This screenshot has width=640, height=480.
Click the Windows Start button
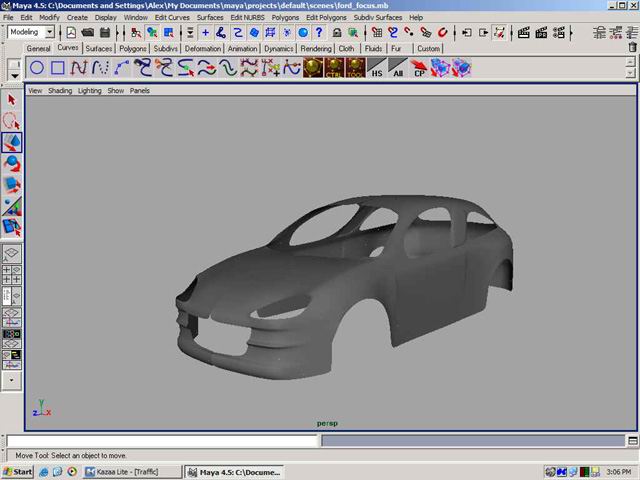pyautogui.click(x=18, y=471)
